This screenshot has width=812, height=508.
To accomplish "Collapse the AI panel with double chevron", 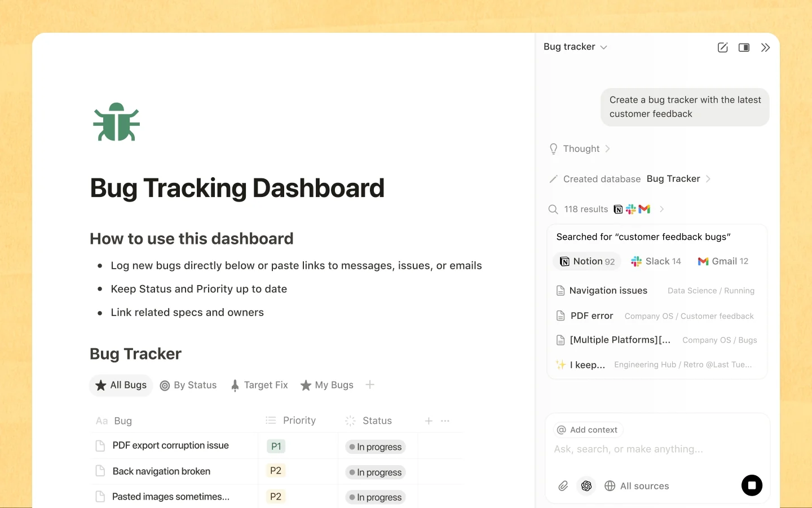I will pos(765,47).
